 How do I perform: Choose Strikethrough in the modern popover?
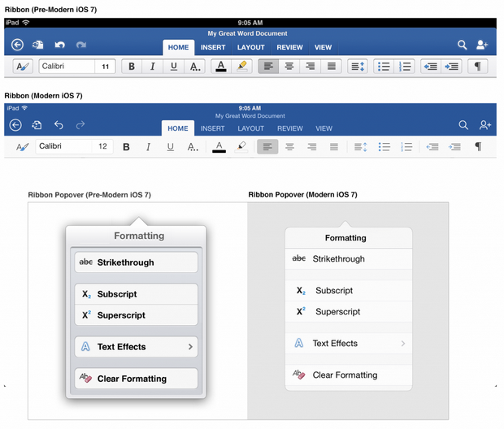click(x=348, y=259)
